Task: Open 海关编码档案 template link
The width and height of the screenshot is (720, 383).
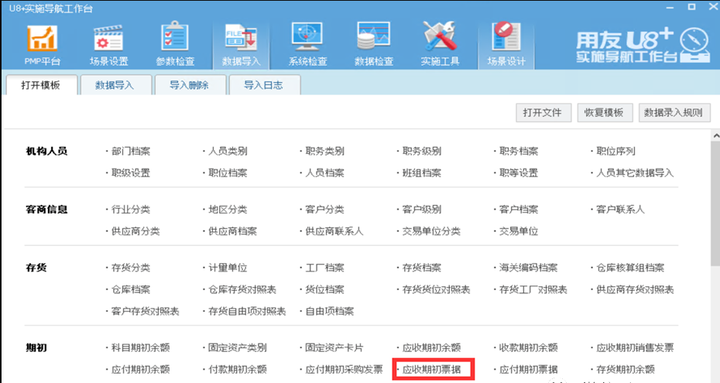Action: [528, 268]
